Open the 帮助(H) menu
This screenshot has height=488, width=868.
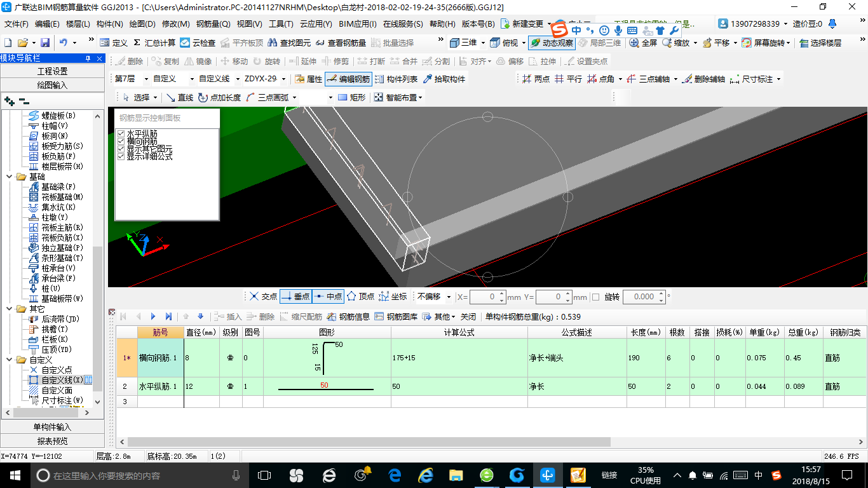coord(442,24)
